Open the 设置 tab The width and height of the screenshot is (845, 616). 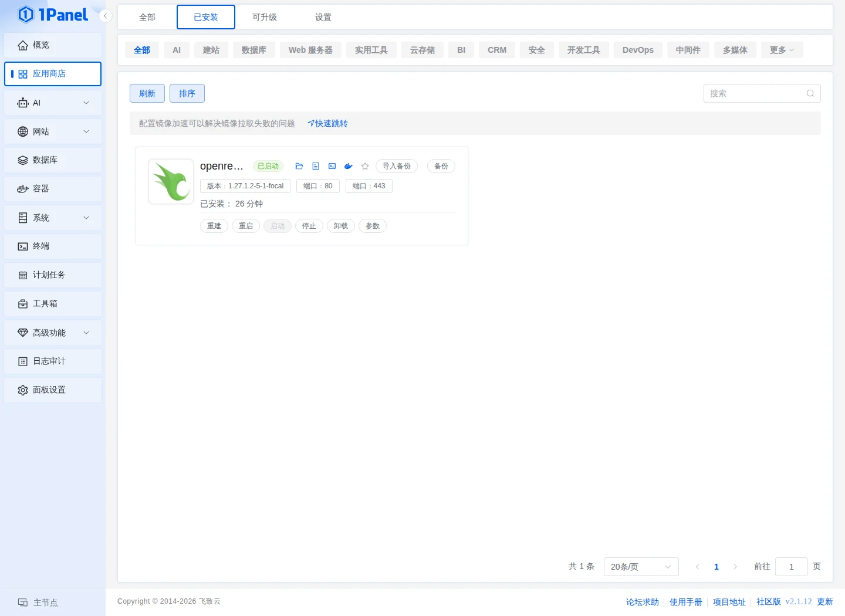(x=323, y=17)
